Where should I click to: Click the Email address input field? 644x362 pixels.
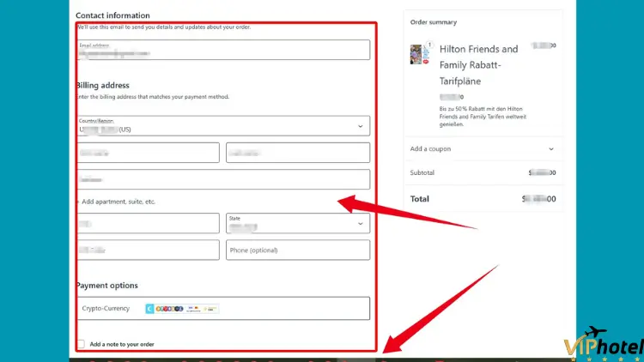pyautogui.click(x=223, y=50)
